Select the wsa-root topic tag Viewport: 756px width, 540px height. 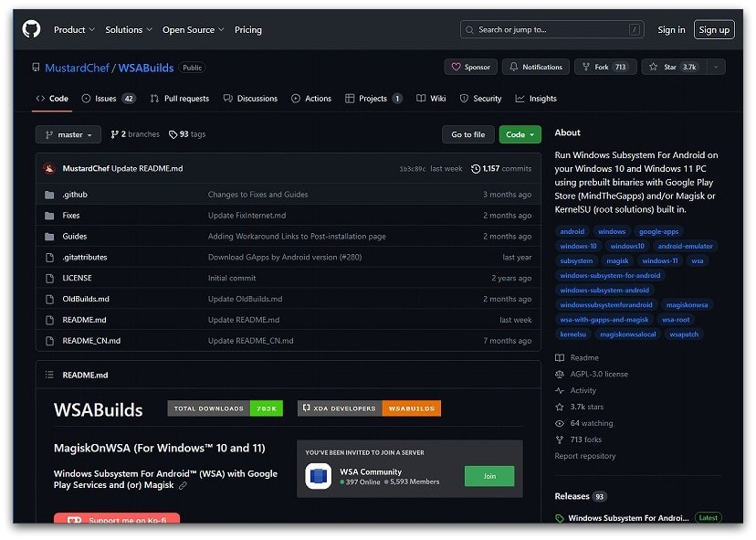[676, 320]
